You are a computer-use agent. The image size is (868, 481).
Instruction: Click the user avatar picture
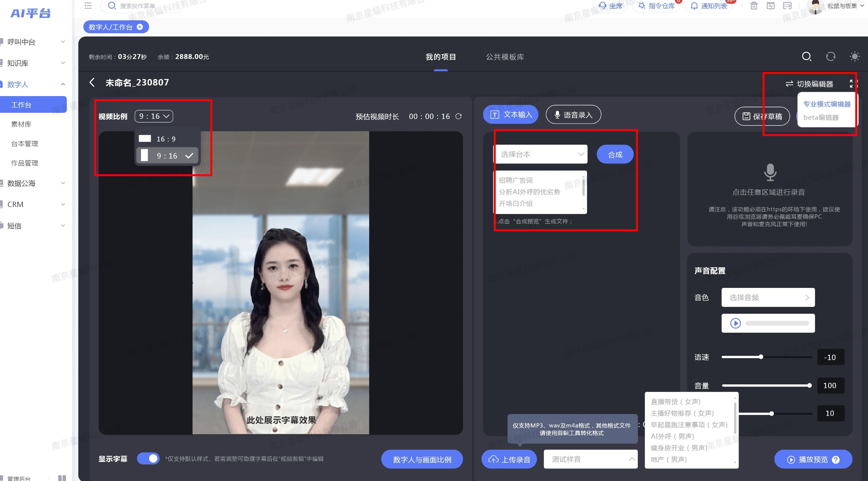(815, 7)
